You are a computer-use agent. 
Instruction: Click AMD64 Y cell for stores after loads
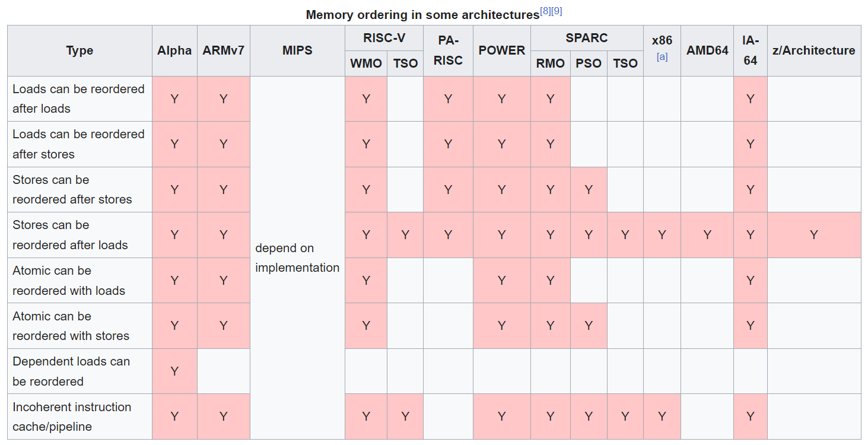click(707, 235)
